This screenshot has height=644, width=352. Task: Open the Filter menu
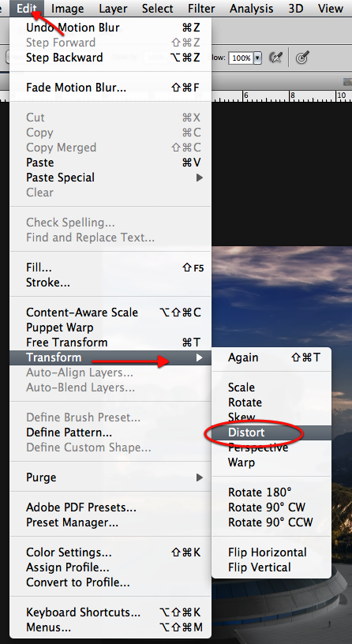tap(201, 8)
